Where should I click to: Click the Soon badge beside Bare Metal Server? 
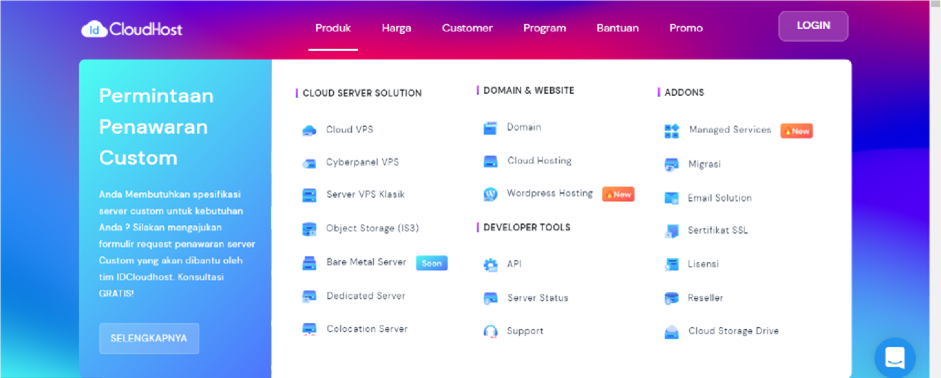click(x=432, y=263)
